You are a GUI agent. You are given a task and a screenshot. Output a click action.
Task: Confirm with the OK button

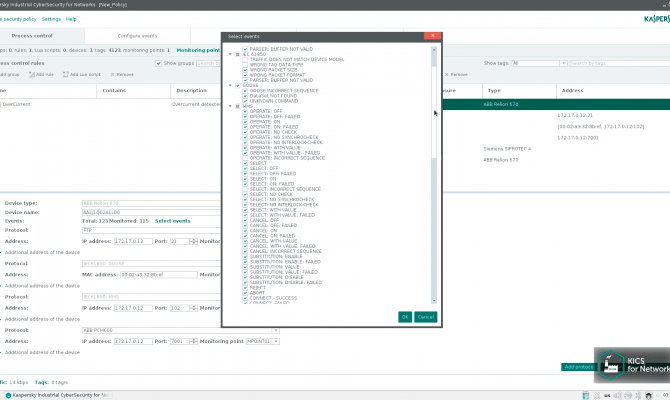pyautogui.click(x=405, y=317)
